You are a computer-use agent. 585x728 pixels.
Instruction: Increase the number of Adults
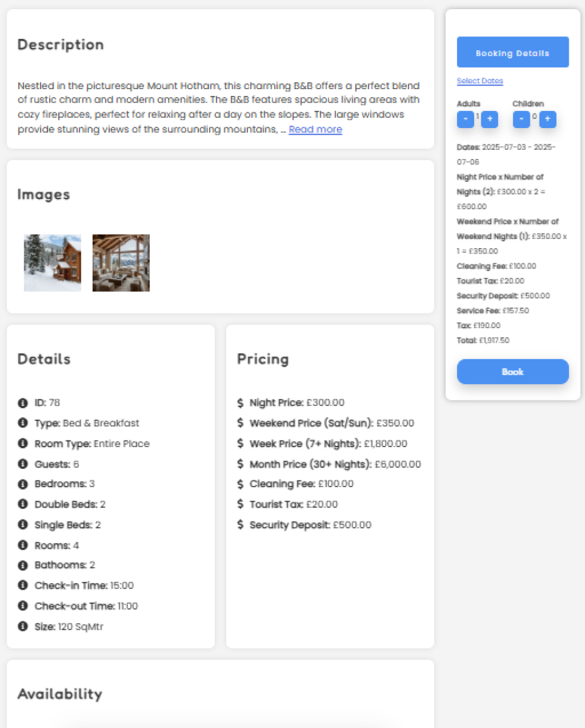click(489, 120)
